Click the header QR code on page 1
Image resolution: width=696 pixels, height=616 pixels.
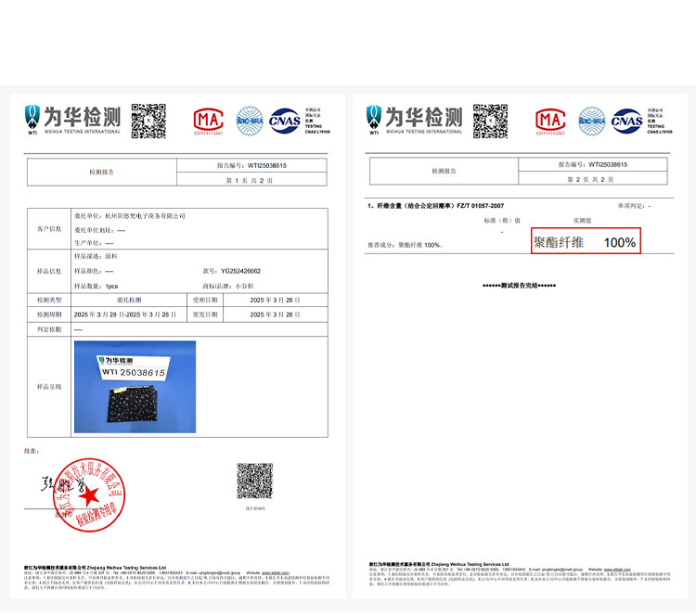[148, 121]
